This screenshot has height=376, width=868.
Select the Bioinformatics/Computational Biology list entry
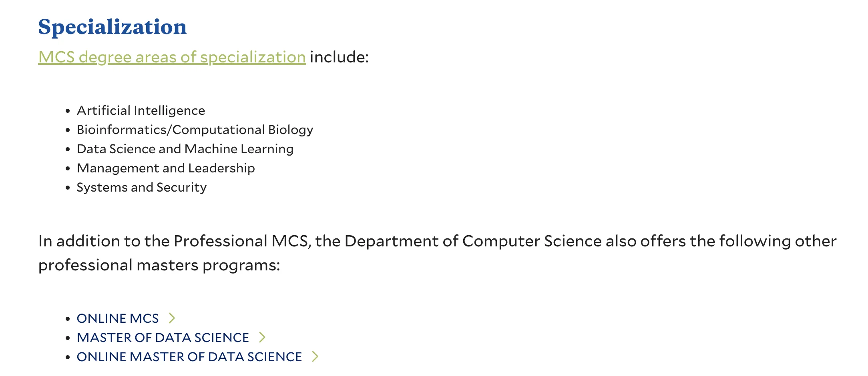[x=195, y=130]
